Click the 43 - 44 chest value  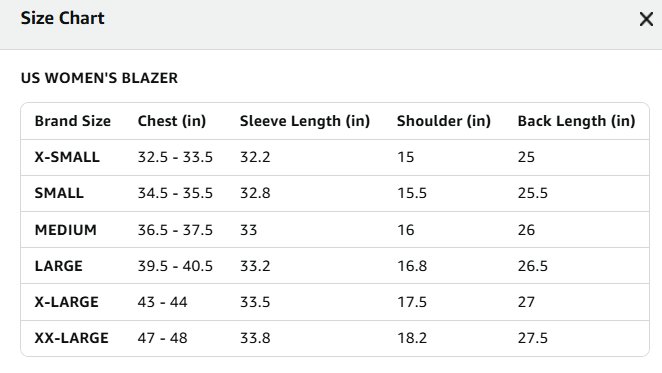163,302
